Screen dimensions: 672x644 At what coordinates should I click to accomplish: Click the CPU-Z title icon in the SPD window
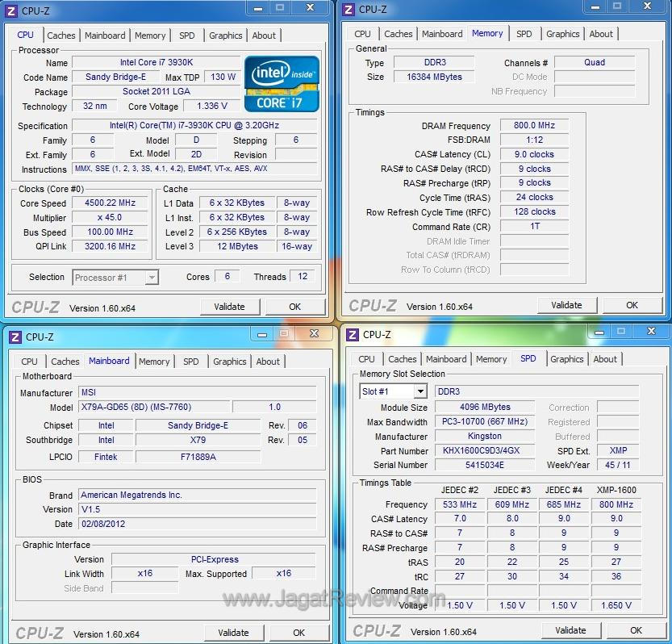coord(353,335)
